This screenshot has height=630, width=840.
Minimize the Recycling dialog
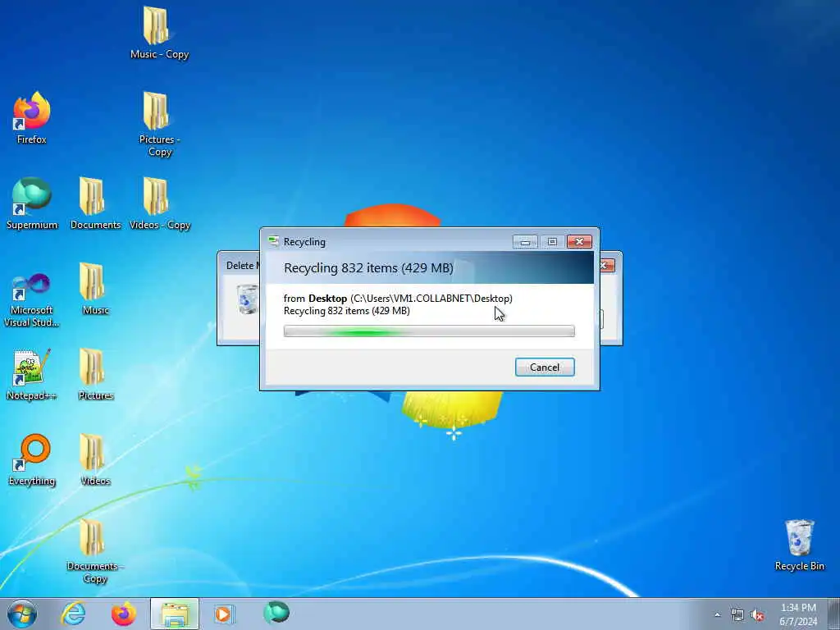click(524, 242)
